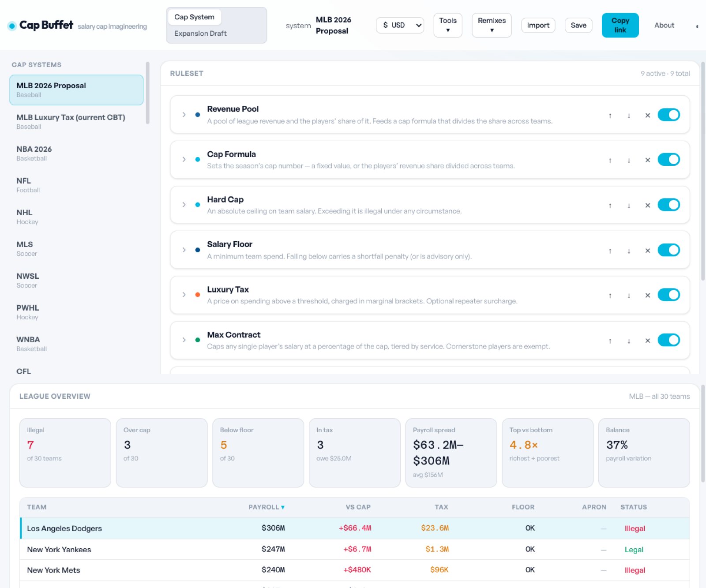
Task: Expand the Revenue Pool rule details
Action: pyautogui.click(x=184, y=115)
